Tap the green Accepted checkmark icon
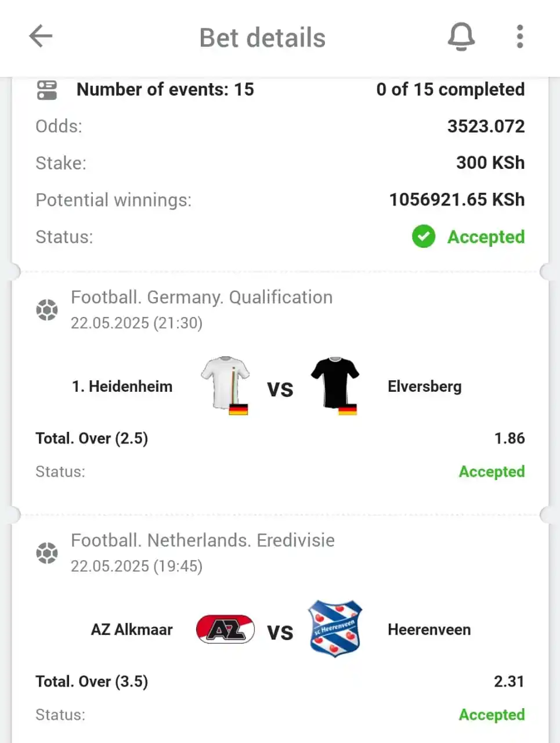560x743 pixels. (x=424, y=236)
